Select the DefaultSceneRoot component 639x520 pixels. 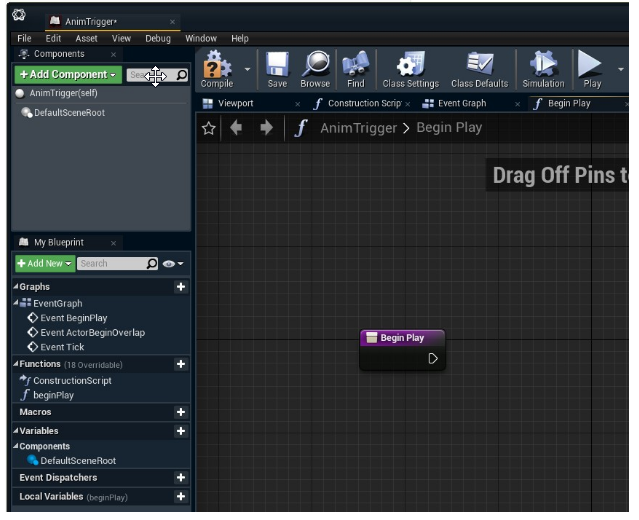[69, 113]
